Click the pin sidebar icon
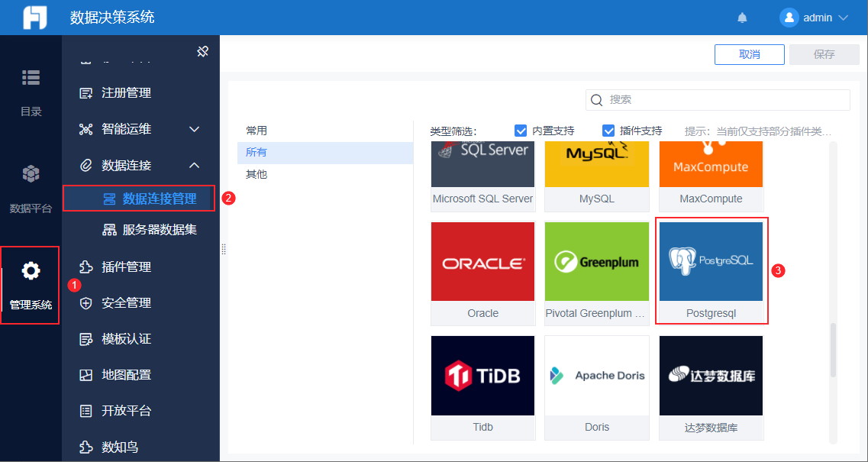Viewport: 868px width, 462px height. click(202, 52)
